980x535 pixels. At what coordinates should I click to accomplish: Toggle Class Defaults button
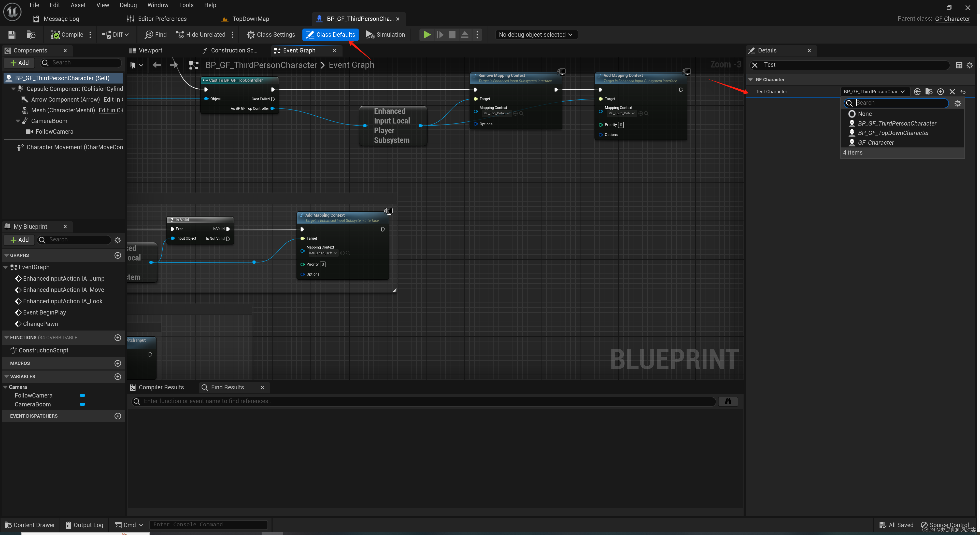tap(330, 35)
